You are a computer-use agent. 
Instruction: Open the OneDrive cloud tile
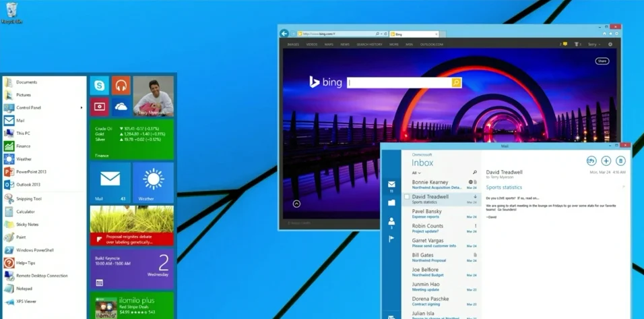pyautogui.click(x=121, y=107)
